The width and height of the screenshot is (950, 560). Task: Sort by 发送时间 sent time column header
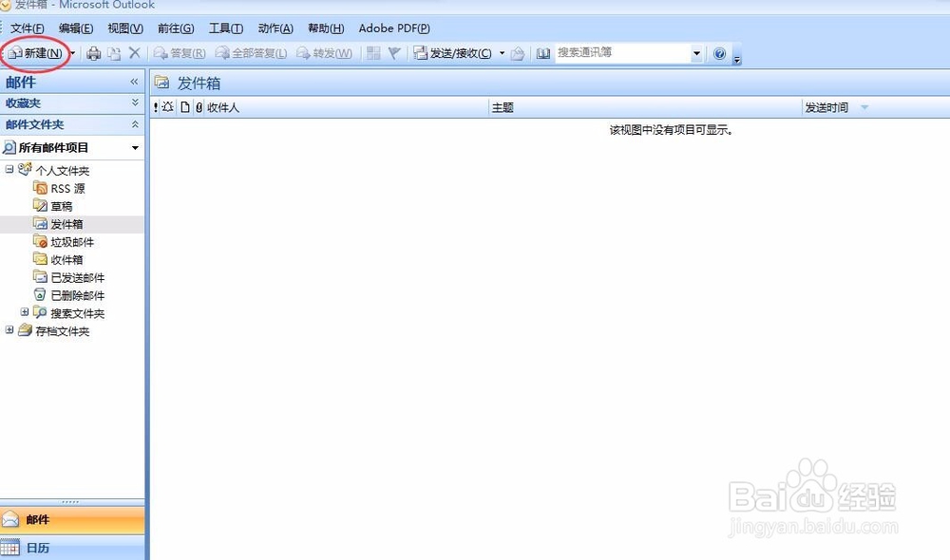point(826,108)
